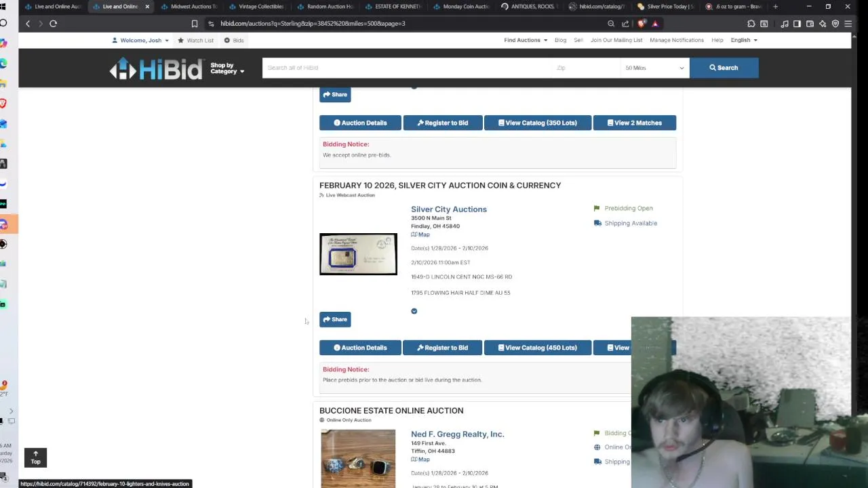Screen dimensions: 868x488
Task: Switch to the Silver Price Today tab
Action: pos(665,7)
